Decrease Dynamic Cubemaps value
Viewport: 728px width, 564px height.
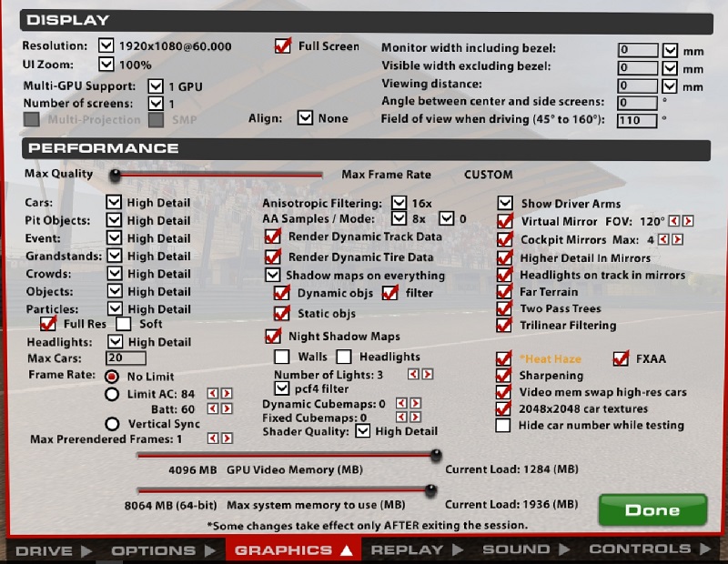click(401, 403)
